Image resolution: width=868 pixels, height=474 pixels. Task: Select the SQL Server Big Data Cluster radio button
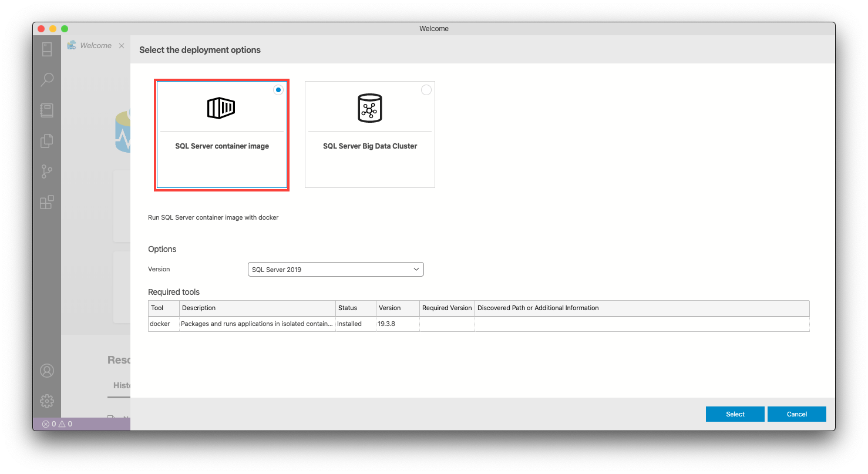[426, 90]
